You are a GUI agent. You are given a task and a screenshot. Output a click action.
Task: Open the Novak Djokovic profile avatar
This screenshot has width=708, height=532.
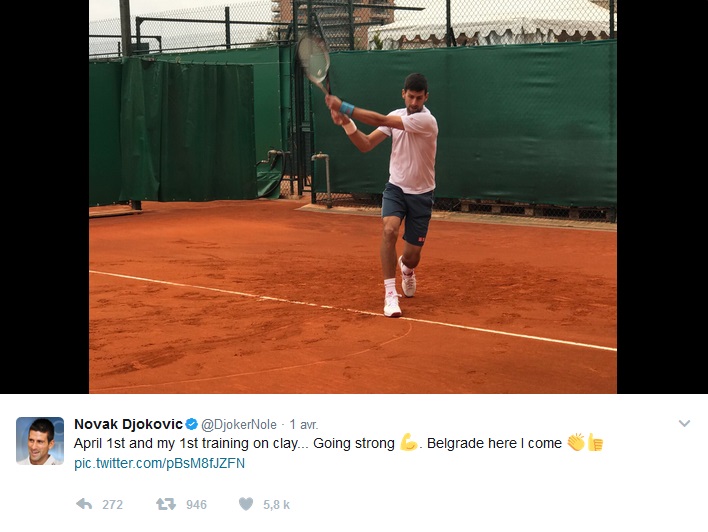(x=40, y=441)
